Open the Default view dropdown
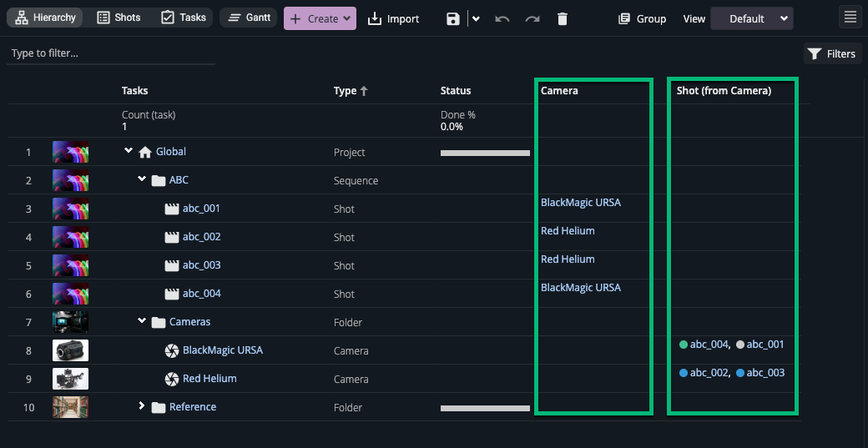Image resolution: width=868 pixels, height=448 pixels. [x=751, y=18]
